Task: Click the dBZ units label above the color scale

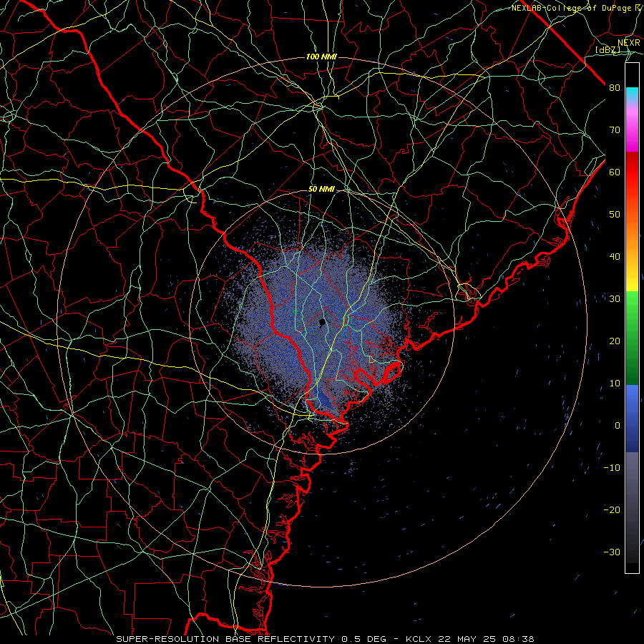Action: click(608, 50)
